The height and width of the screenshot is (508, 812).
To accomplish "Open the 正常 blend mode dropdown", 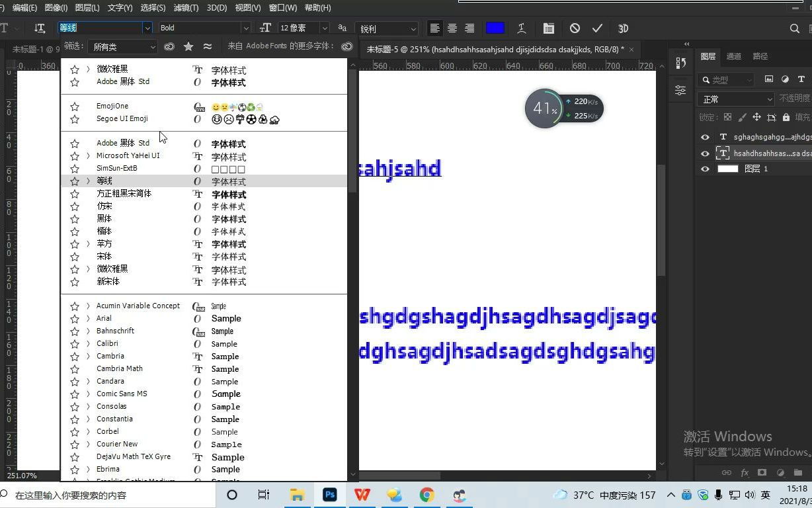I will tap(736, 98).
